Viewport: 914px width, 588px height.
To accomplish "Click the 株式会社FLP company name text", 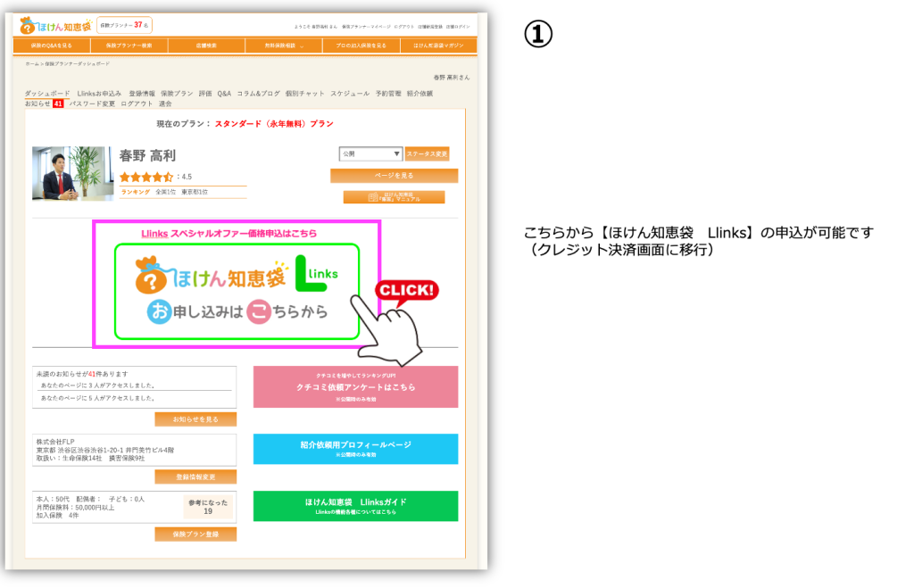I will [55, 442].
